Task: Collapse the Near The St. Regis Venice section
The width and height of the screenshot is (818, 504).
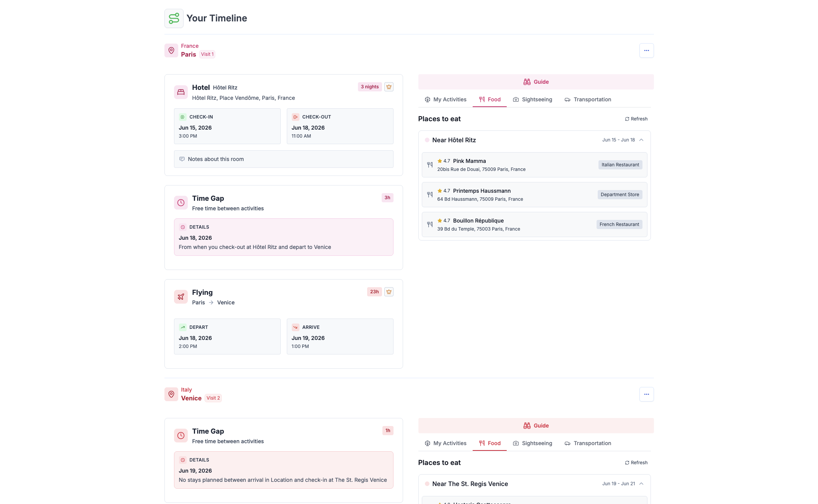Action: click(642, 483)
